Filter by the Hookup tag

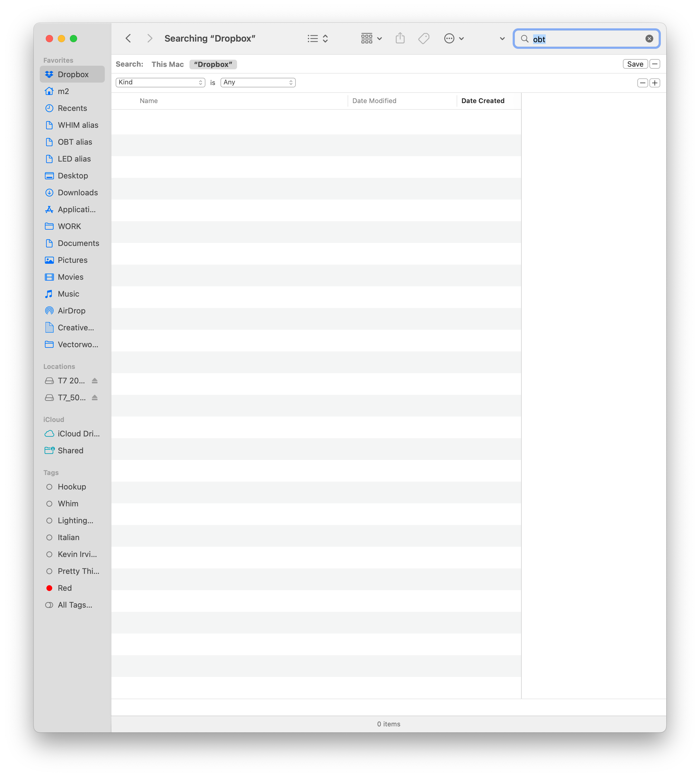pos(72,487)
